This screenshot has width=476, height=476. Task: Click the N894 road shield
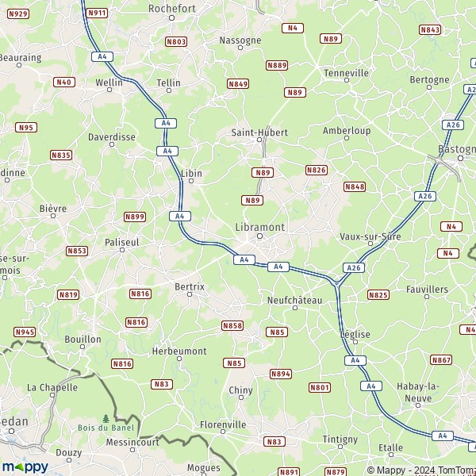[x=281, y=374]
